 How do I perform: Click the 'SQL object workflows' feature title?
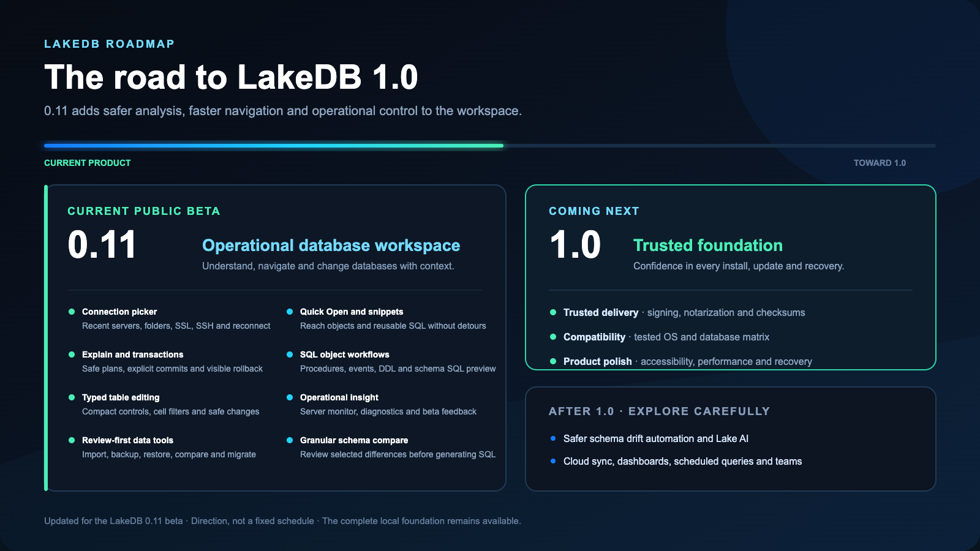(x=345, y=354)
